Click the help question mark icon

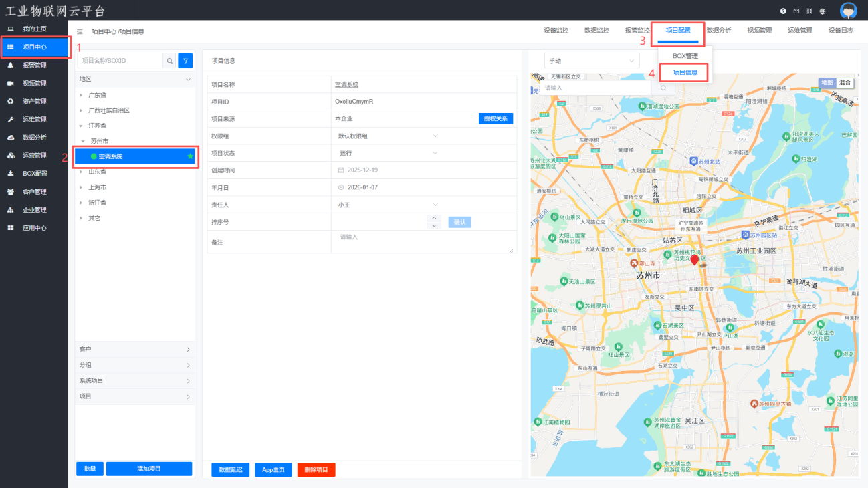(783, 11)
